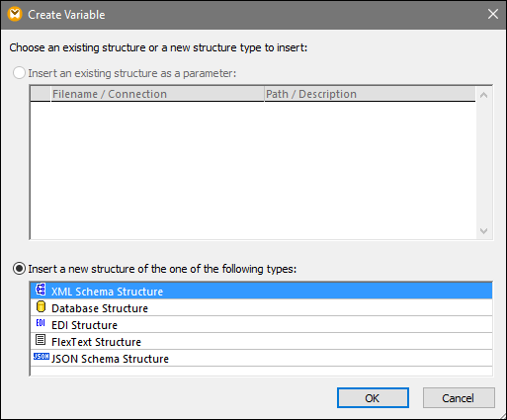Select the 'Insert a new structure' radio button
This screenshot has height=420, width=507.
click(x=19, y=269)
